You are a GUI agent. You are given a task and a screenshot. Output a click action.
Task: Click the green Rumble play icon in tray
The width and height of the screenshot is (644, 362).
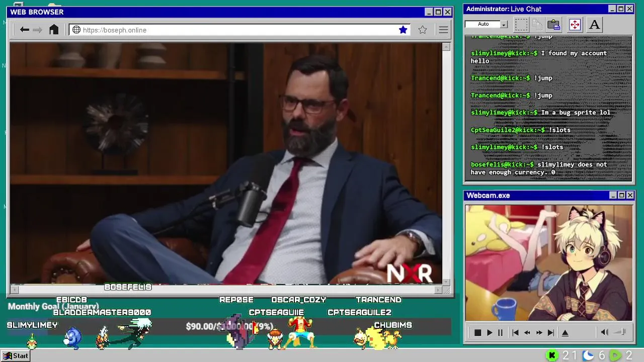pyautogui.click(x=615, y=356)
